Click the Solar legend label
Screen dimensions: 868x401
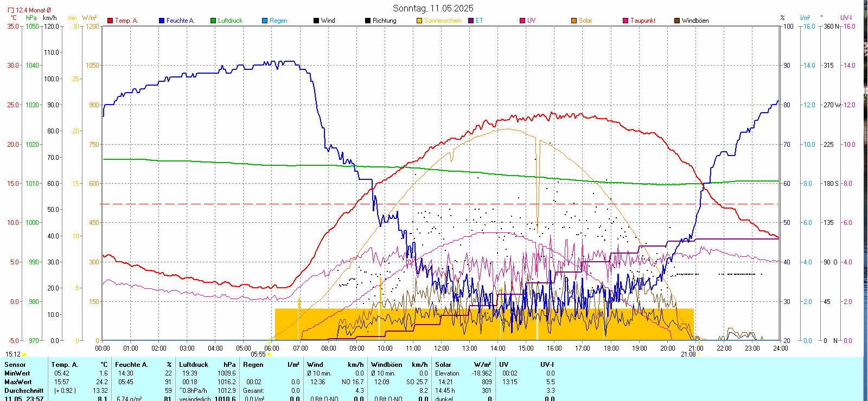(x=585, y=21)
